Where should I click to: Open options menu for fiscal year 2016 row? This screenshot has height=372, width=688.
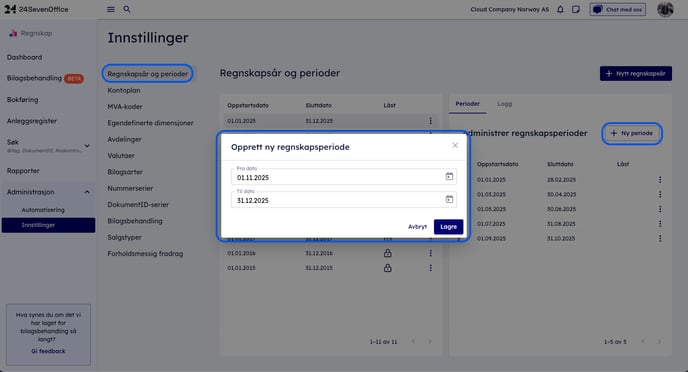pyautogui.click(x=430, y=253)
